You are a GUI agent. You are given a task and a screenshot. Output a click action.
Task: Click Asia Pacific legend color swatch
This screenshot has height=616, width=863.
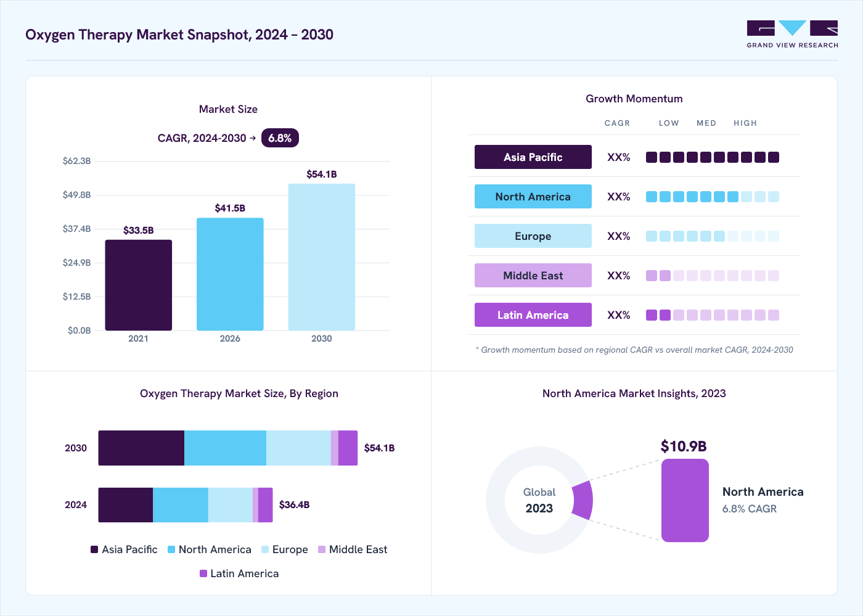click(x=94, y=549)
